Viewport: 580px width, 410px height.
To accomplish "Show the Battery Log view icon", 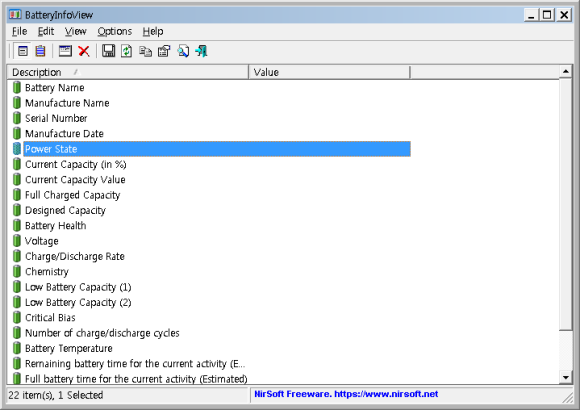I will pyautogui.click(x=40, y=51).
